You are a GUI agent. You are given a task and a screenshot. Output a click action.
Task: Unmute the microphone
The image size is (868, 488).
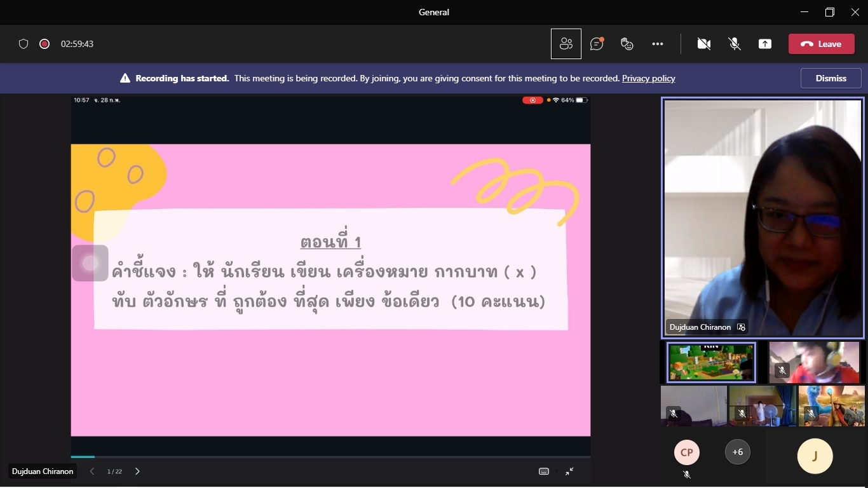pos(735,44)
